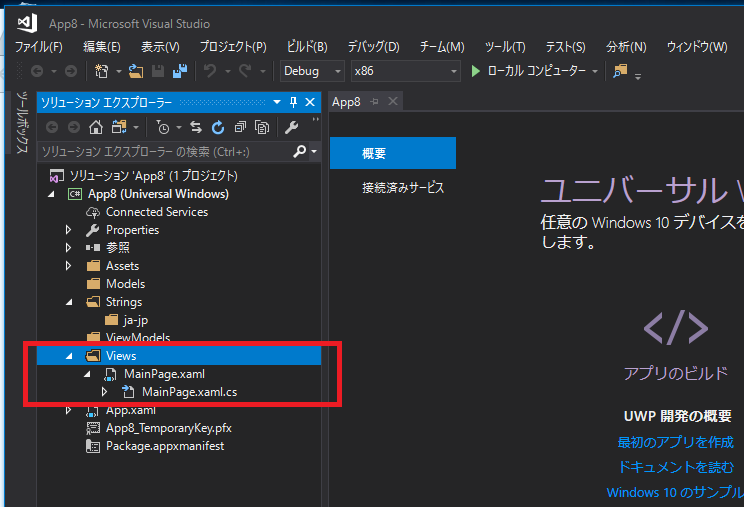Click the Undo icon in main toolbar

coord(210,71)
